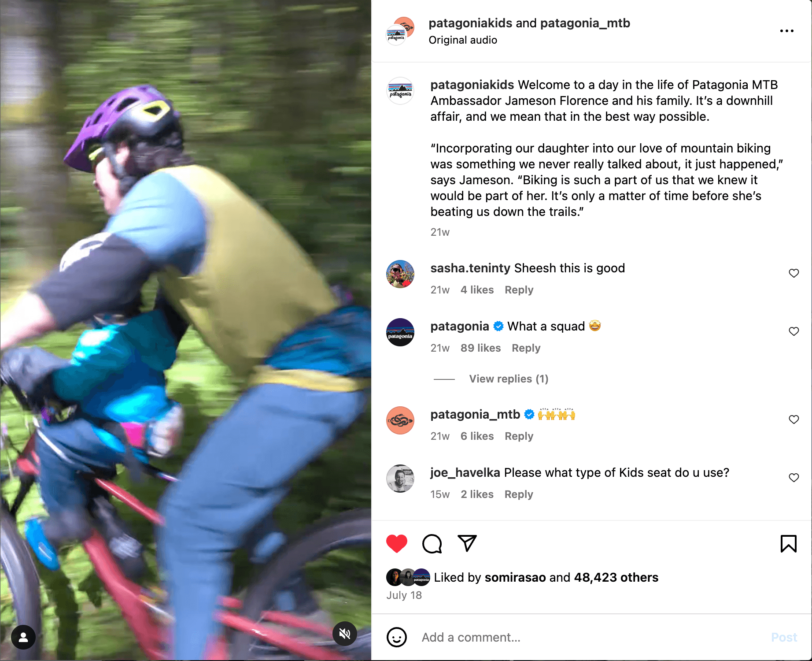
Task: Reply to joe_havelka's comment
Action: [x=519, y=494]
